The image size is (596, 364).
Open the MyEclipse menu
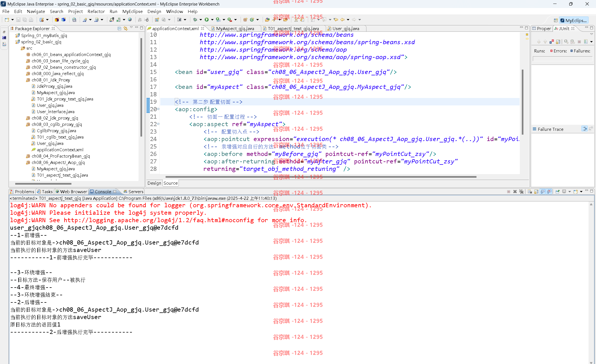[132, 11]
